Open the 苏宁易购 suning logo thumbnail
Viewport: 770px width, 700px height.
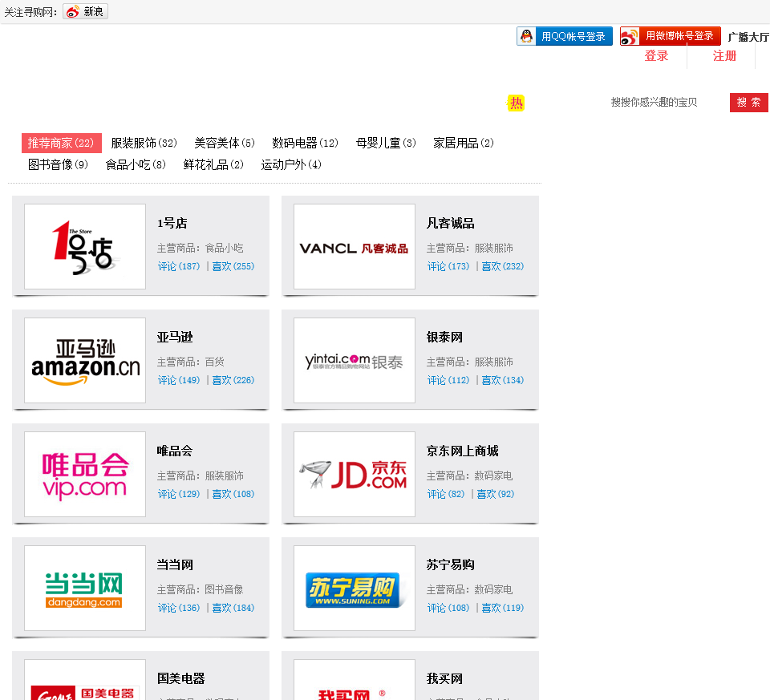coord(355,588)
